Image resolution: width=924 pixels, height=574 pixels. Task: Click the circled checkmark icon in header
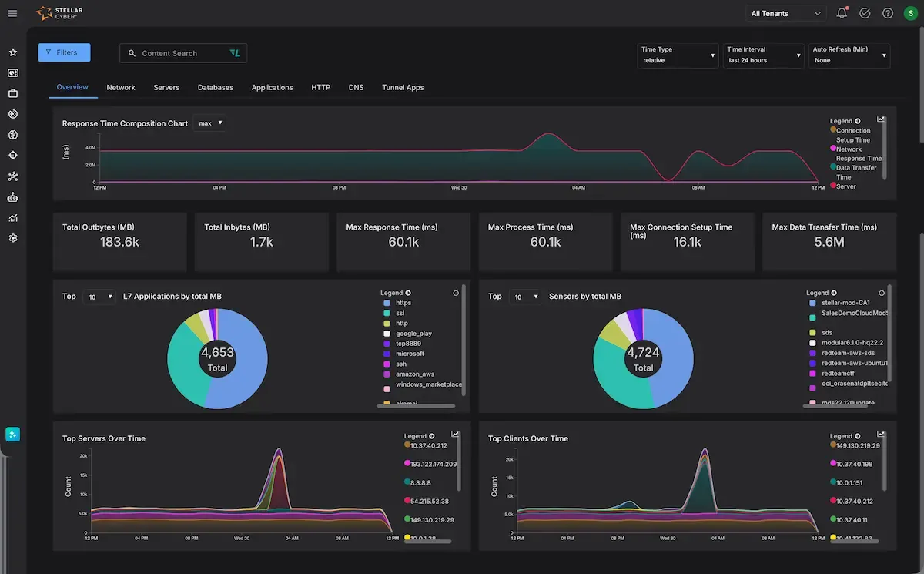865,13
